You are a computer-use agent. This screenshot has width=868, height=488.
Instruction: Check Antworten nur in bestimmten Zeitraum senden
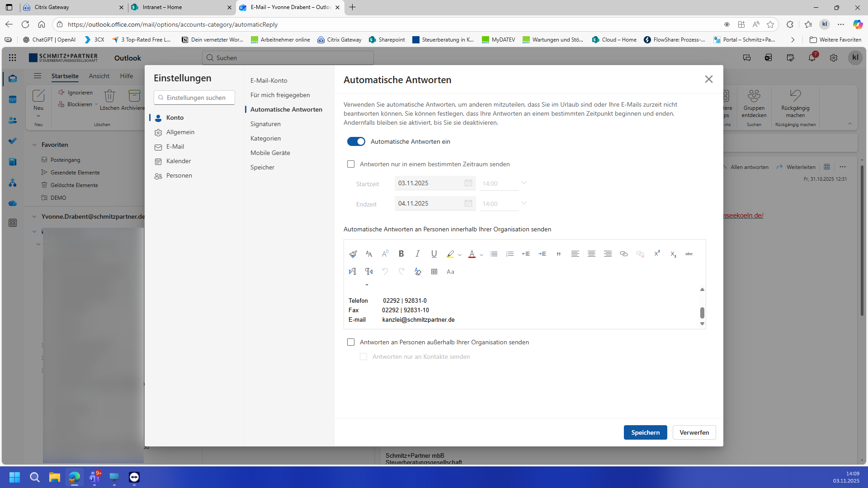click(351, 164)
